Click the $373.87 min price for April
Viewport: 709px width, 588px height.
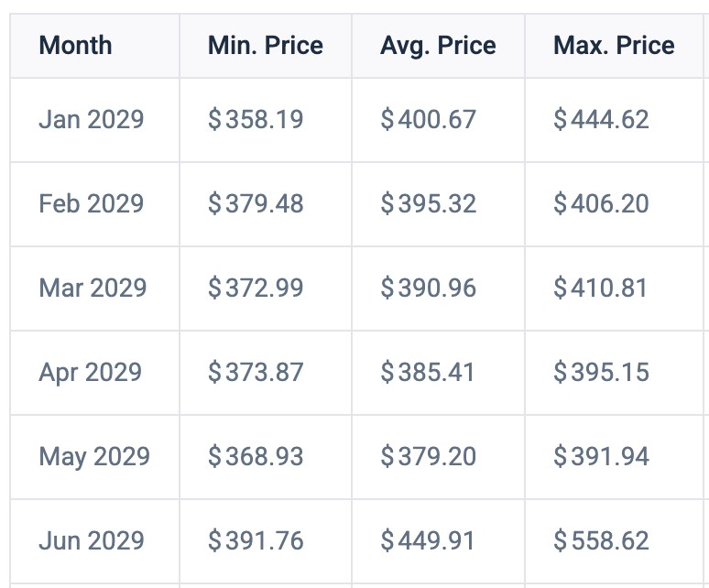[256, 373]
